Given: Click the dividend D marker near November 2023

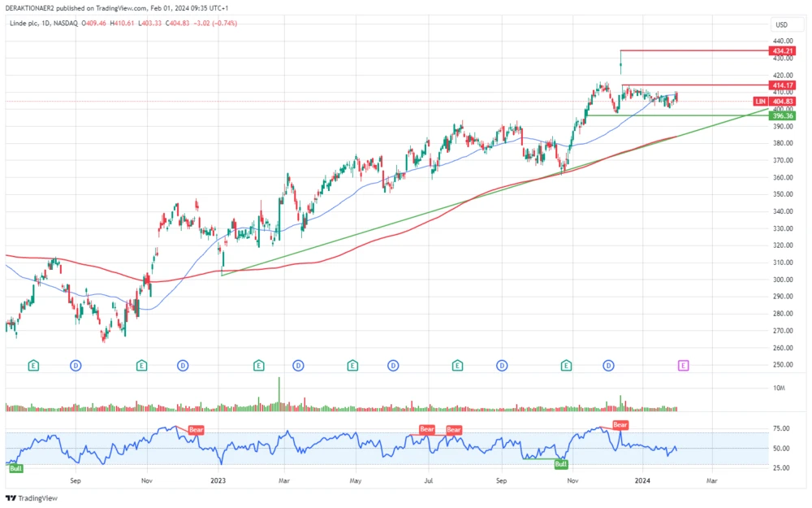Looking at the screenshot, I should tap(607, 366).
